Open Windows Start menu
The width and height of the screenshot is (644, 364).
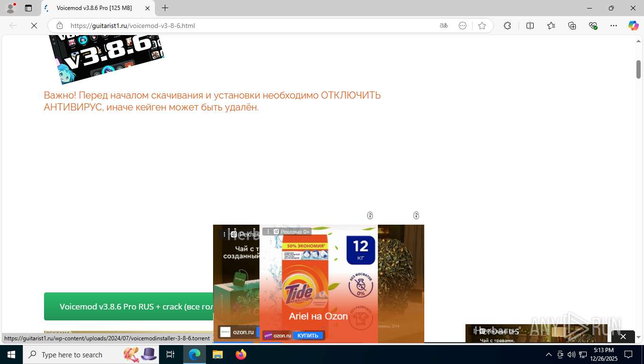click(11, 355)
